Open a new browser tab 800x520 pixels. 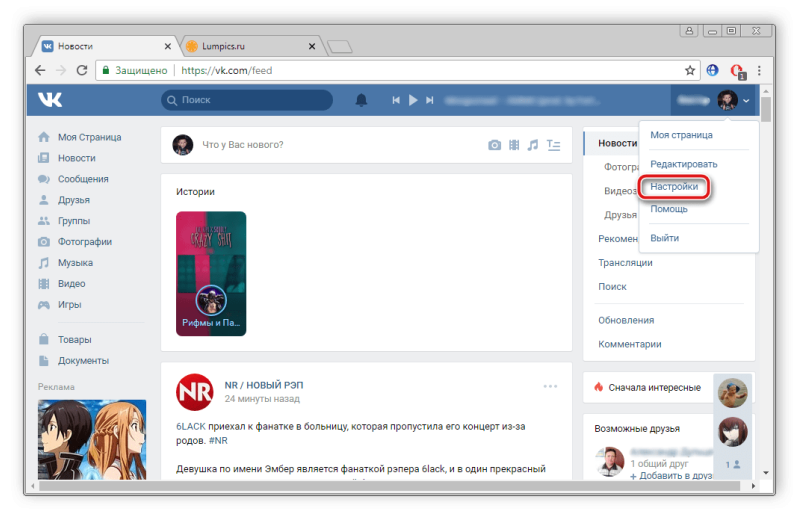pos(340,47)
